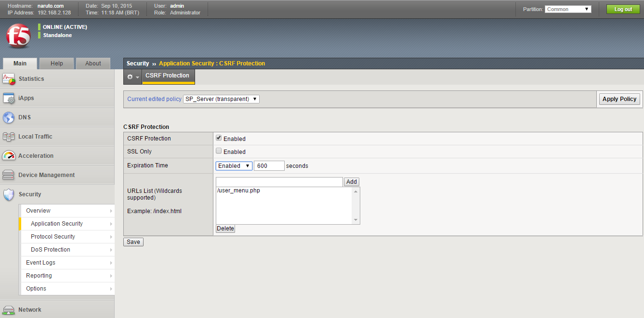The width and height of the screenshot is (644, 318).
Task: Open the Current edited policy dropdown
Action: (x=221, y=99)
